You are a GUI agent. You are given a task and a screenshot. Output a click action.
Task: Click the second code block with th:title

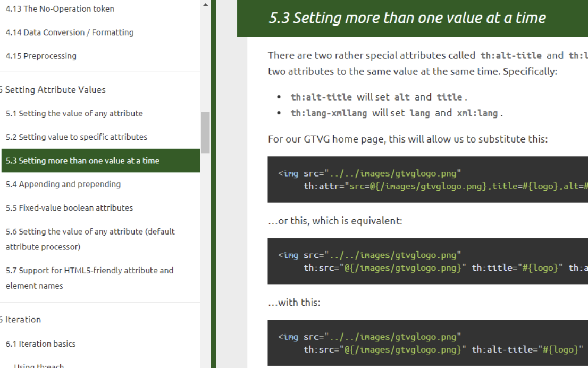point(427,261)
